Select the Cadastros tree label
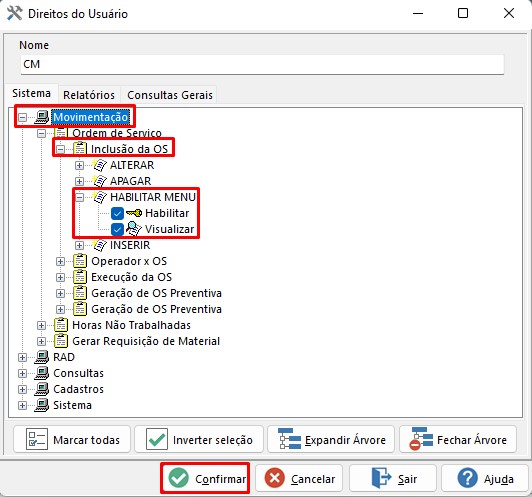Viewport: 532px width, 497px height. [x=78, y=389]
